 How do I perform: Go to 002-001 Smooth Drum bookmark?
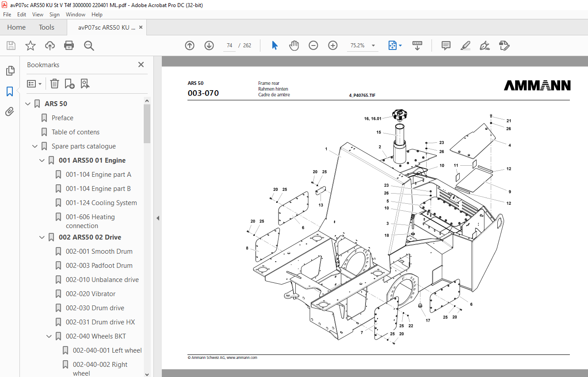(x=99, y=251)
